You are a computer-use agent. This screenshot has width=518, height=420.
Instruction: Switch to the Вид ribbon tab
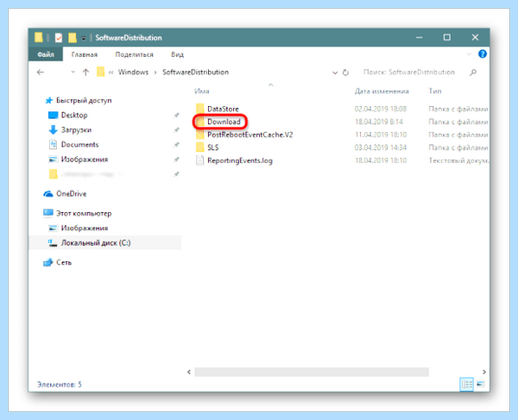coord(177,54)
